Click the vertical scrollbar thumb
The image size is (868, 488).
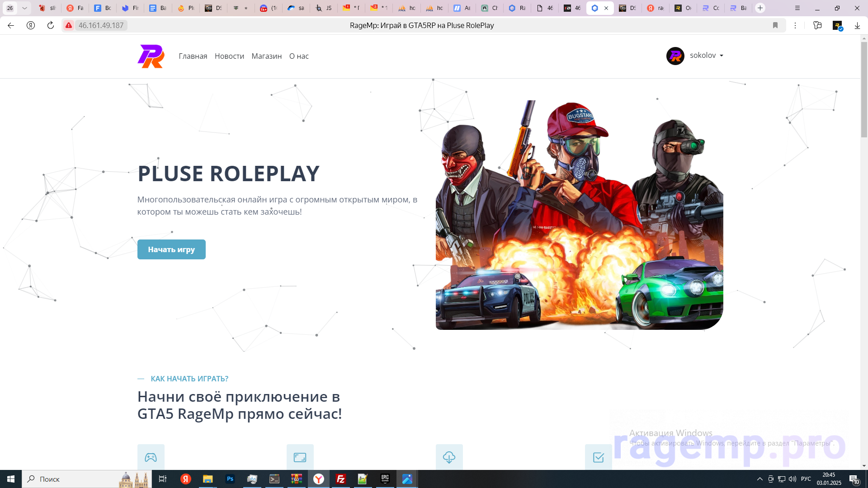(x=864, y=89)
